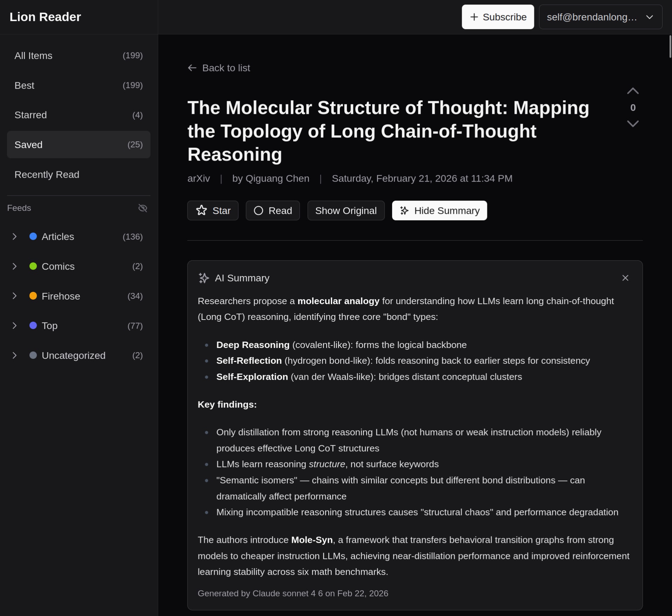This screenshot has width=672, height=616.
Task: Show the original article content
Action: [x=345, y=211]
